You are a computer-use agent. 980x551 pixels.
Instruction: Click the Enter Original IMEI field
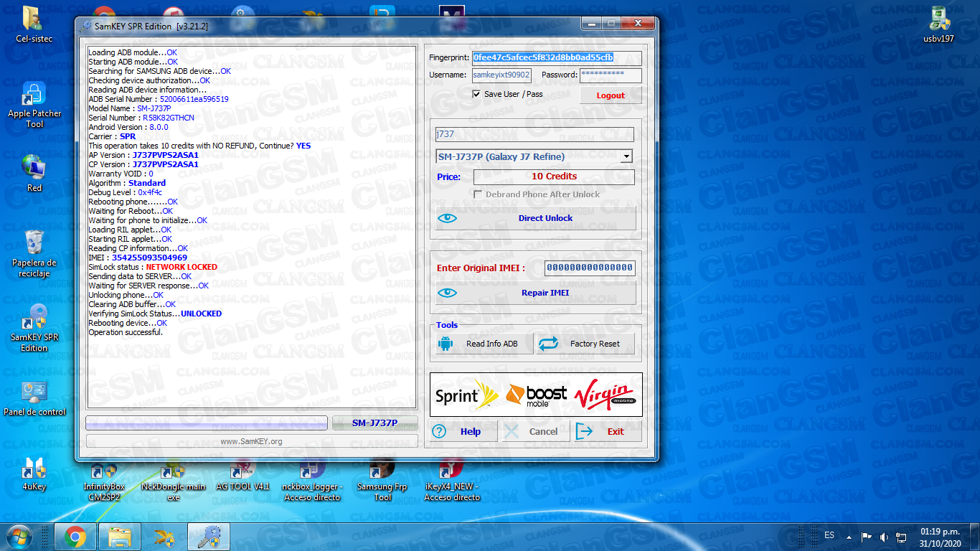(590, 268)
